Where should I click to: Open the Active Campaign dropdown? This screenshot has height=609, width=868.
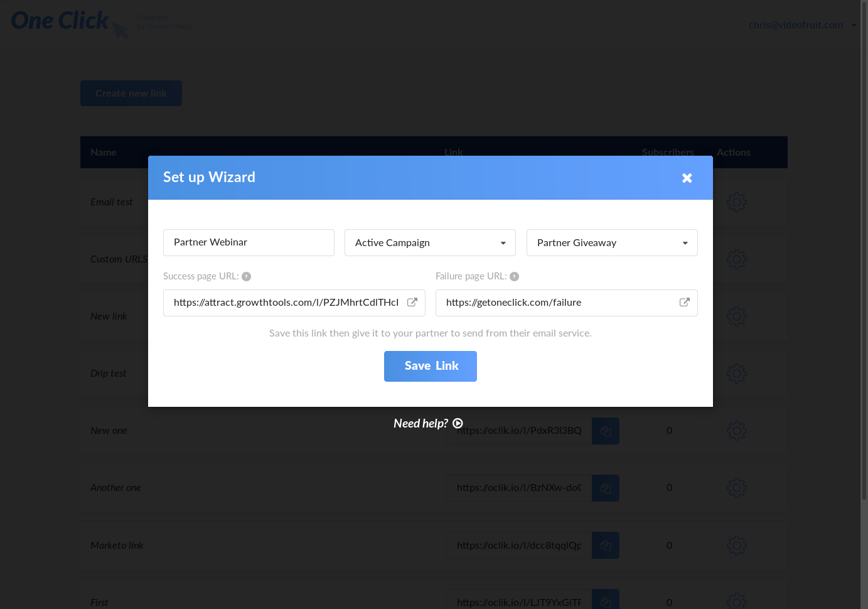[430, 243]
